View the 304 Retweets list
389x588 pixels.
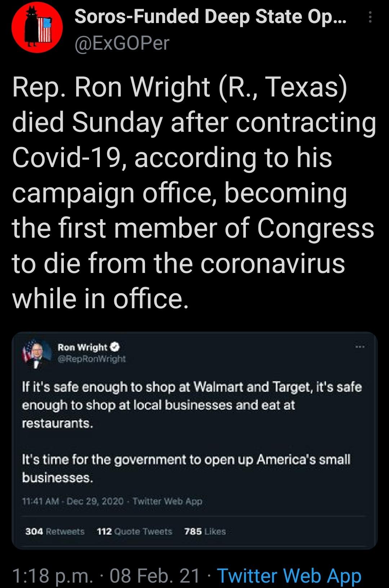(x=55, y=531)
